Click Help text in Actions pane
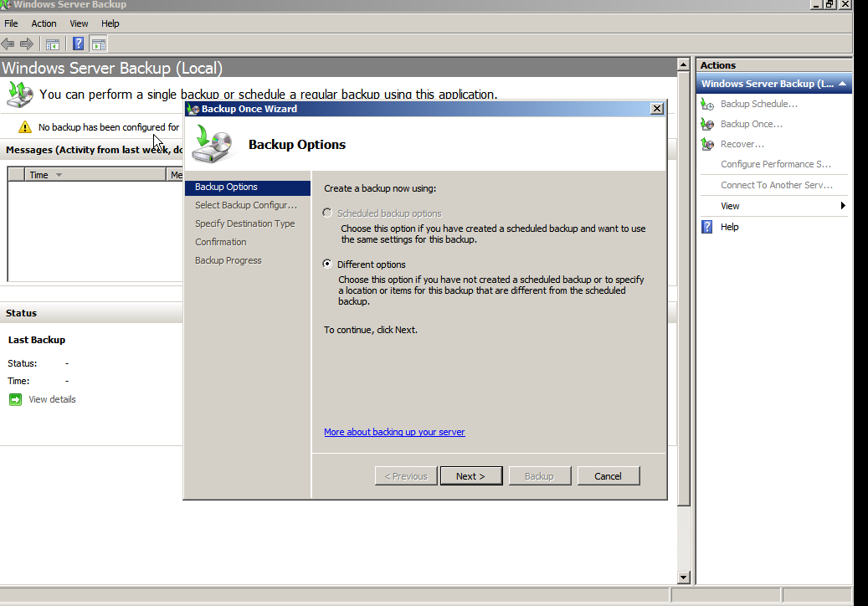Viewport: 868px width, 606px height. click(x=729, y=227)
